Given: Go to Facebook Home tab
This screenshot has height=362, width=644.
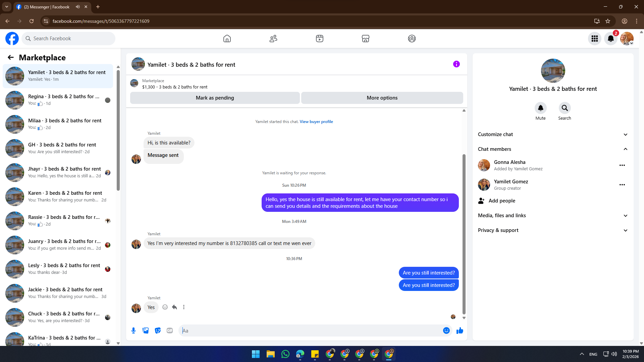Looking at the screenshot, I should click(x=227, y=39).
